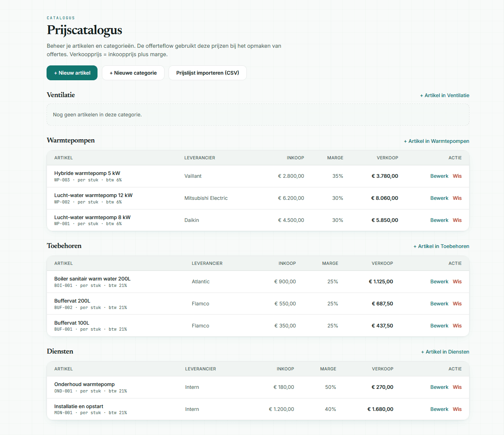Click article name Onderhoud warmtepomp

(x=85, y=384)
